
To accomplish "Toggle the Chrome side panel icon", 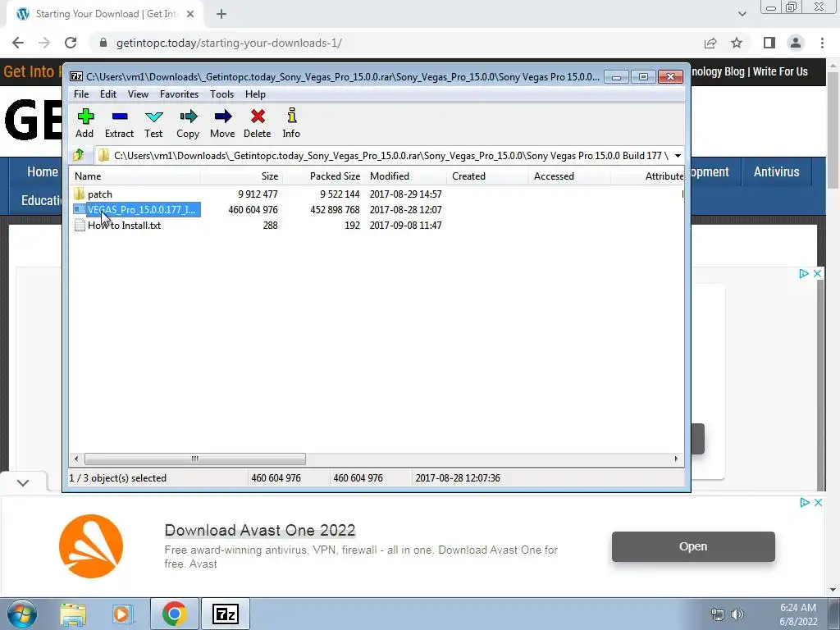I will [x=769, y=43].
